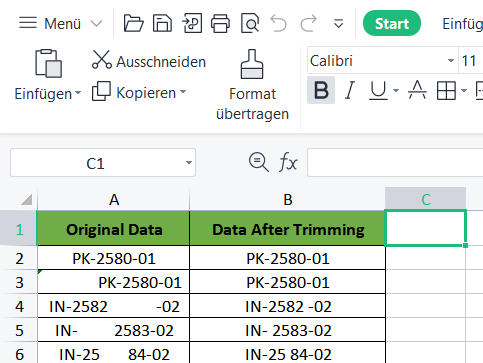The image size is (483, 363).
Task: Select column A header
Action: coord(114,199)
